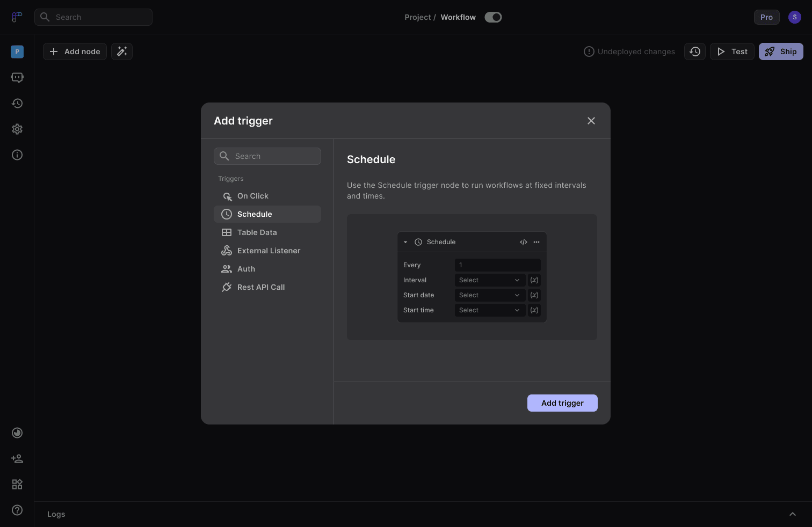812x527 pixels.
Task: Open the help question mark icon
Action: click(x=17, y=510)
